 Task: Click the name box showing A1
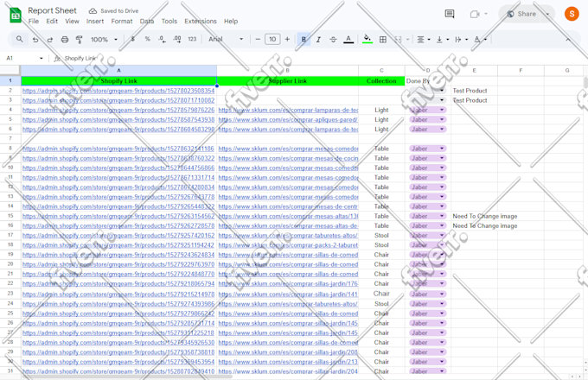23,58
